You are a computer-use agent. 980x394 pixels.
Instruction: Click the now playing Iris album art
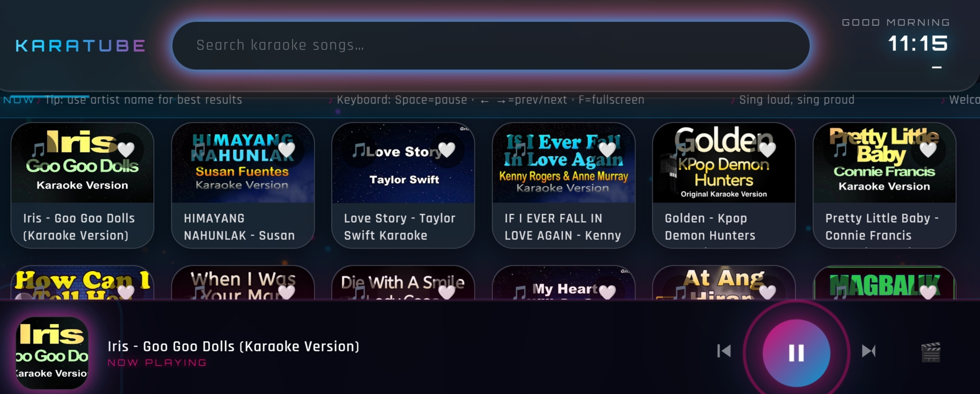pos(52,353)
